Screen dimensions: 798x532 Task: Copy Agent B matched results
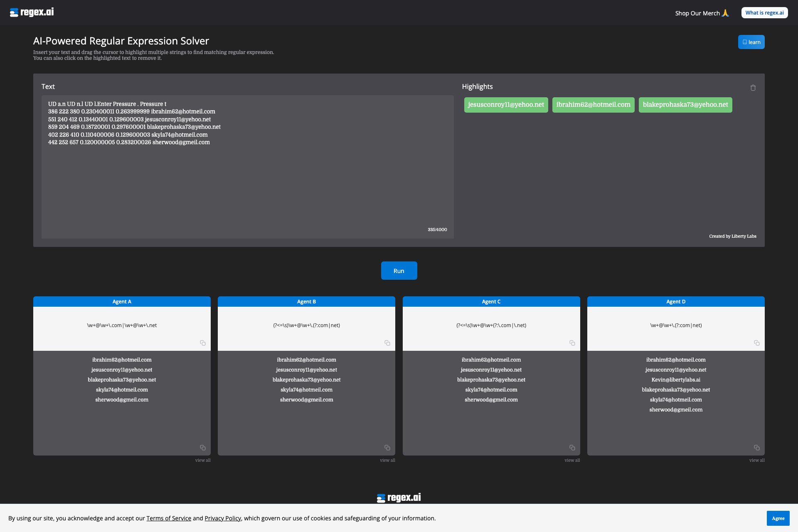[387, 448]
